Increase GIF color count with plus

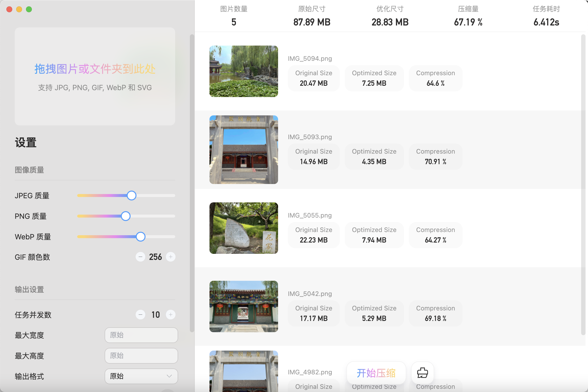(171, 257)
